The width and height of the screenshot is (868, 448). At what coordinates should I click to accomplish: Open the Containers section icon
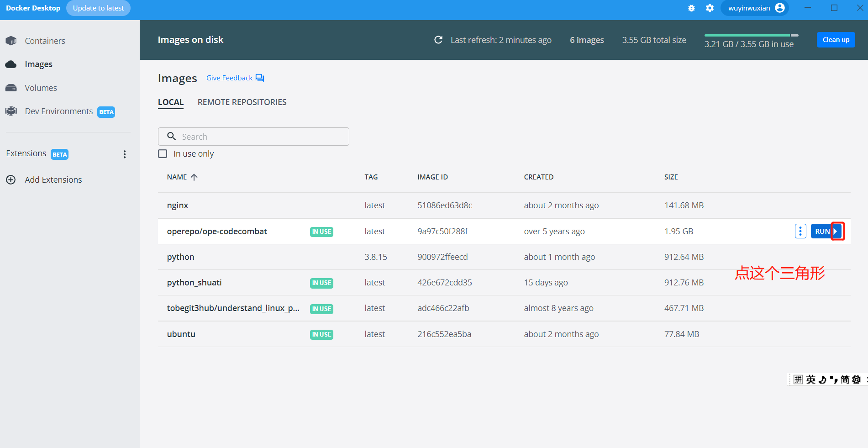tap(11, 41)
